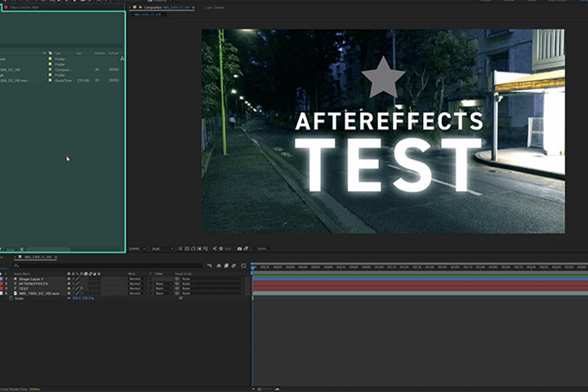Image resolution: width=588 pixels, height=392 pixels.
Task: Click the Mode column header in timeline
Action: point(132,274)
